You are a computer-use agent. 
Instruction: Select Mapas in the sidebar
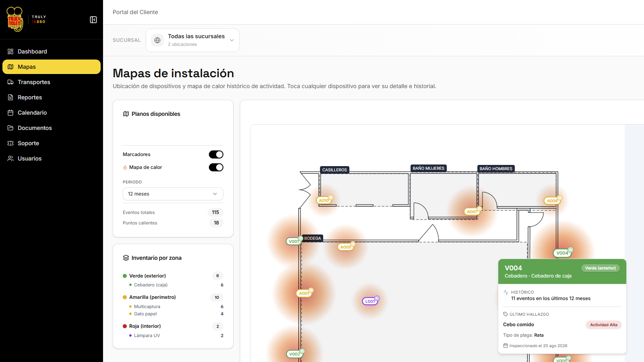coord(52,67)
